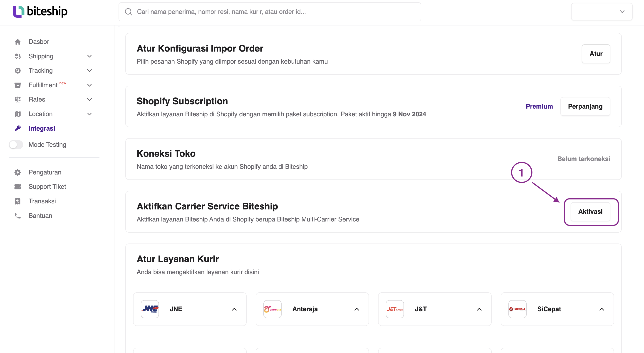Click the Shipping truck icon
The width and height of the screenshot is (644, 353).
click(x=17, y=56)
